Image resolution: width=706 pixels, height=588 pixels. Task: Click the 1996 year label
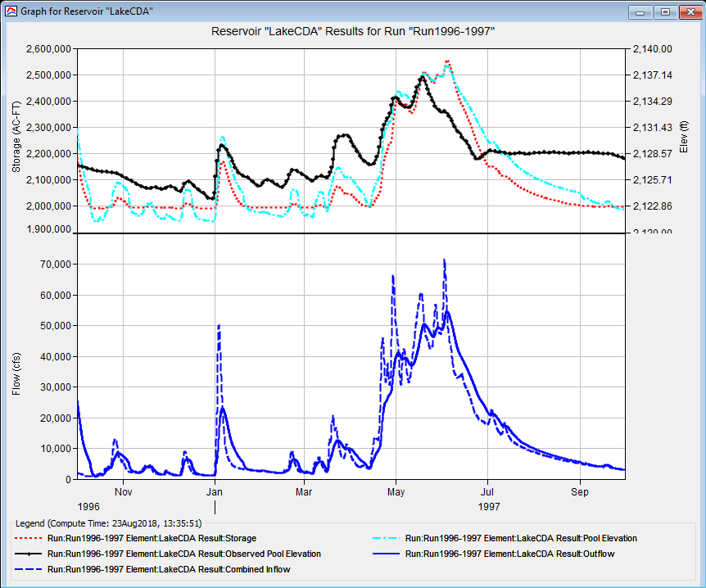(x=88, y=506)
